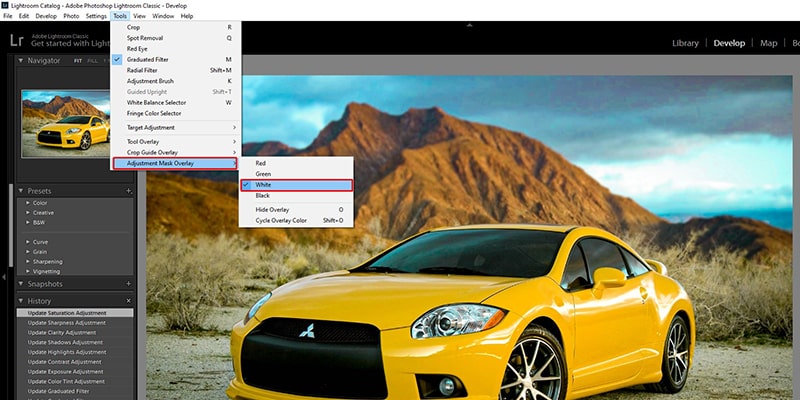Set mask overlay color to Black
Viewport: 800px width, 400px height.
click(x=296, y=196)
